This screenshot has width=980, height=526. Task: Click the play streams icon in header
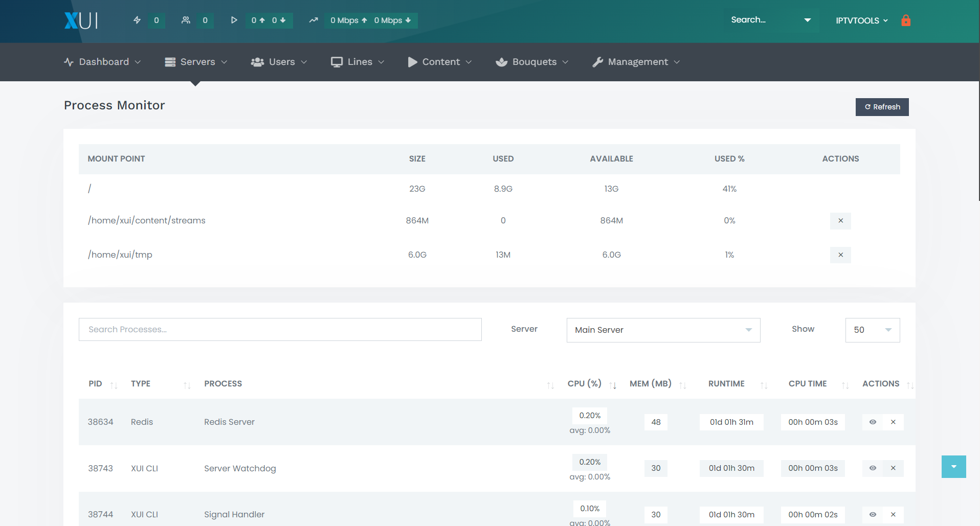(x=234, y=20)
